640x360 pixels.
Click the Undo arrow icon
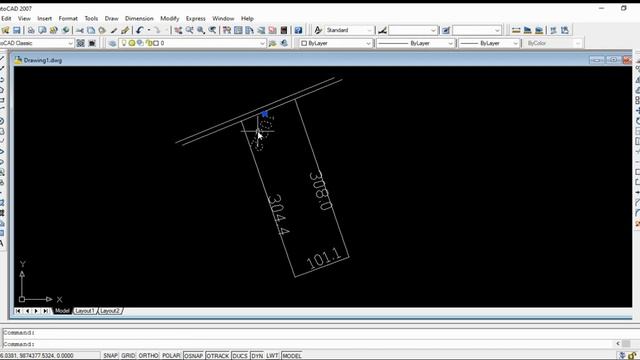click(140, 30)
